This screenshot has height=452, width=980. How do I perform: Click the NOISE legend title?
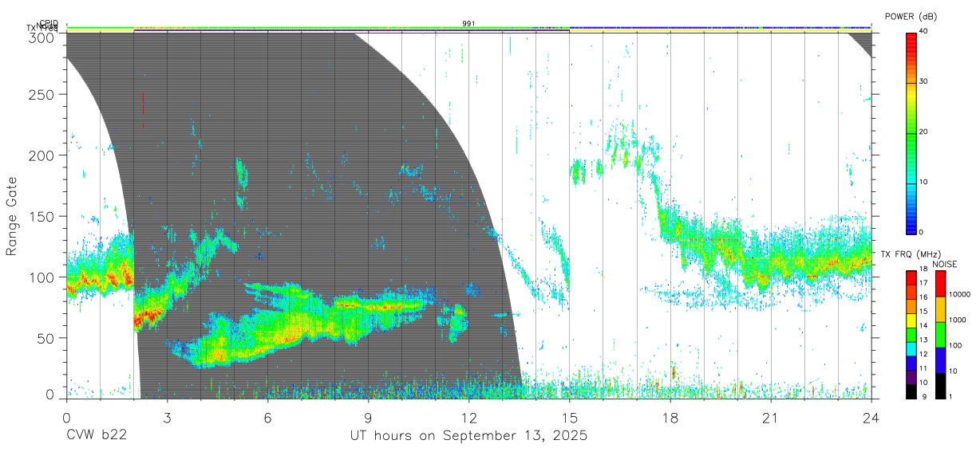(945, 264)
